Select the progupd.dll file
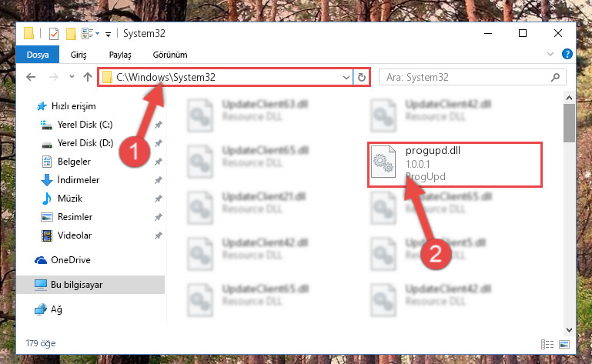Screen dimensions: 592x364 click(454, 164)
